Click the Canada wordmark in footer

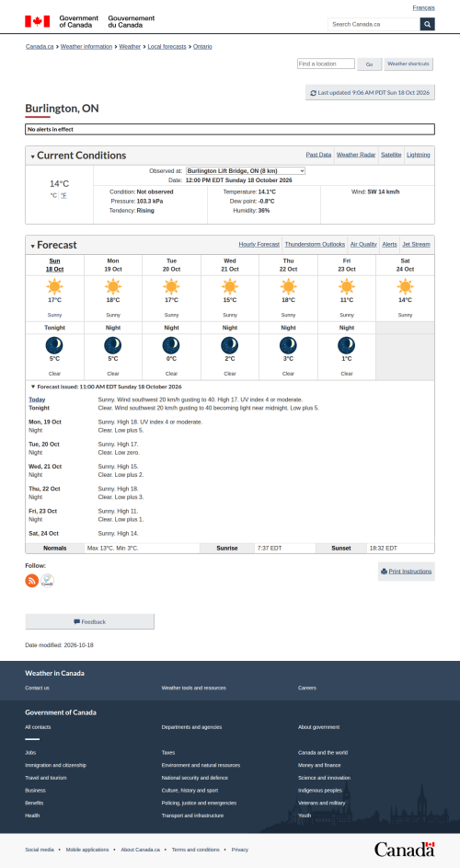click(405, 850)
